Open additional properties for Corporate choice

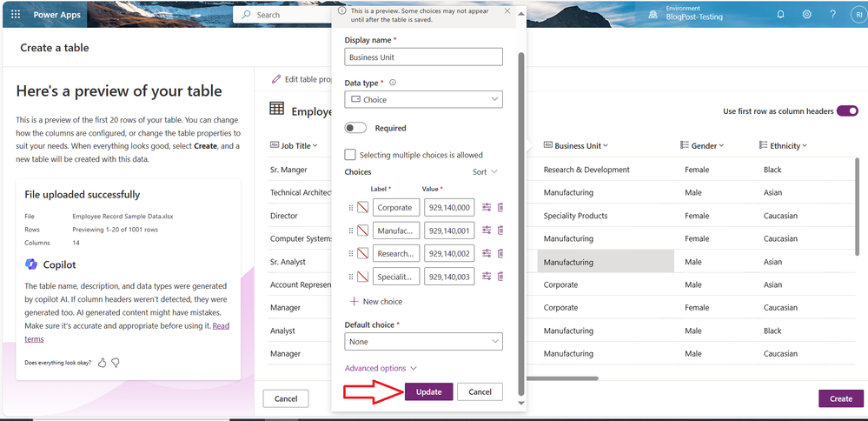point(487,208)
